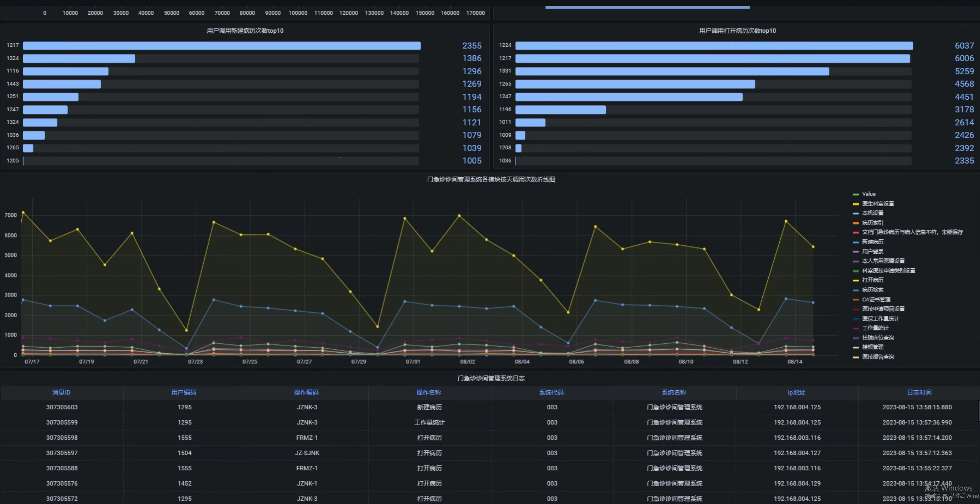980x504 pixels.
Task: Toggle the 打开病历 legend series
Action: [x=873, y=280]
